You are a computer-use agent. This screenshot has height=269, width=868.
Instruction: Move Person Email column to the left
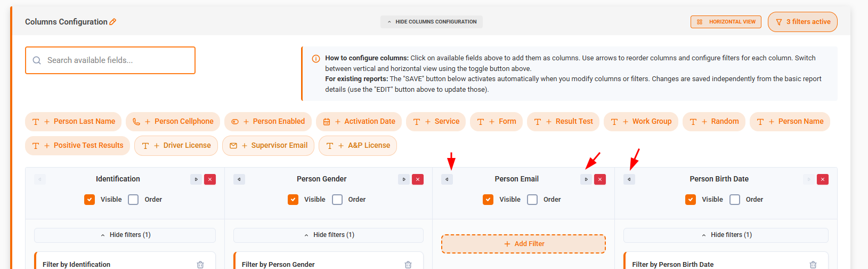point(447,179)
